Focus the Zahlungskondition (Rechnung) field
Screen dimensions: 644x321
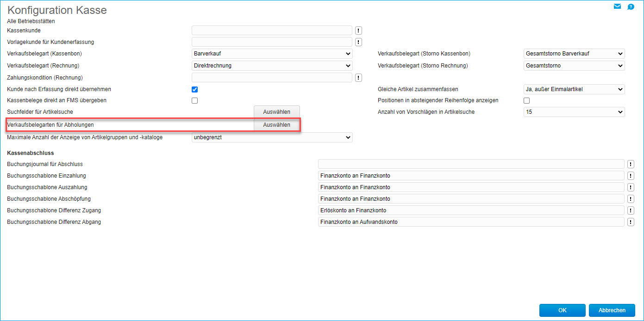point(272,78)
